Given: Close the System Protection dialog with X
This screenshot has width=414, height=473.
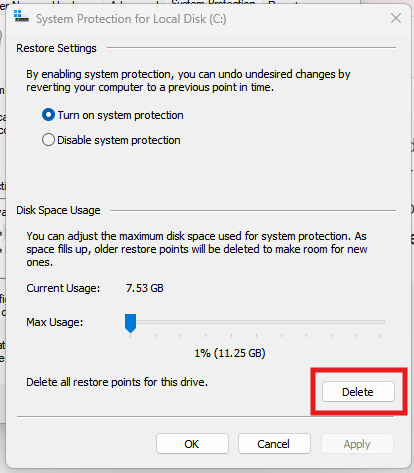Looking at the screenshot, I should coord(396,18).
